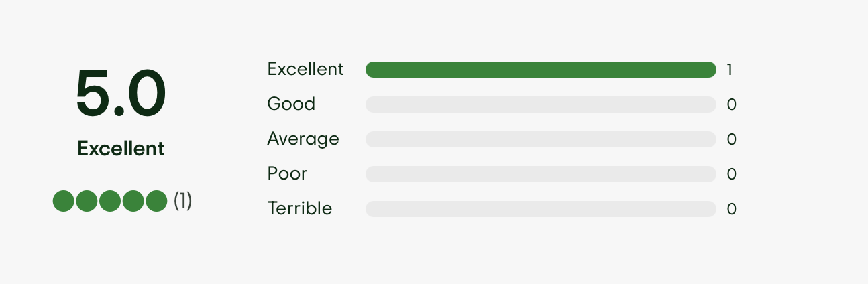Click the count 1 beside the Excellent bar
Screen dimensions: 868x284
[730, 70]
